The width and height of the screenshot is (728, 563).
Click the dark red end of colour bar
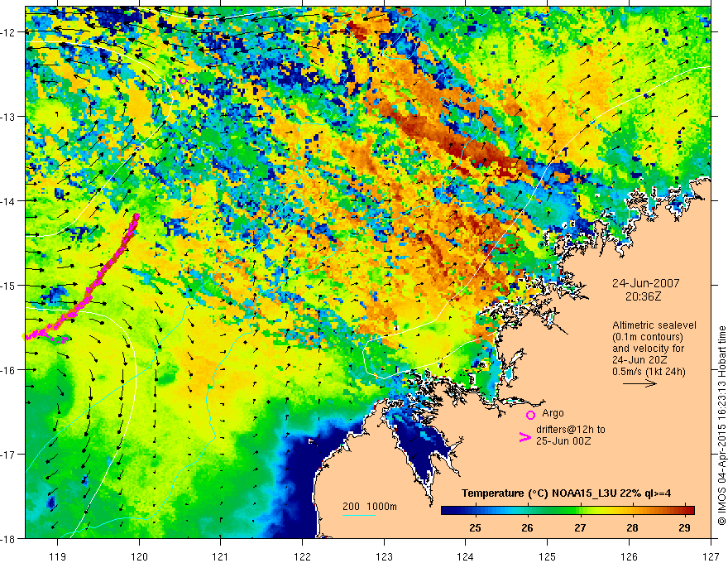tap(689, 510)
